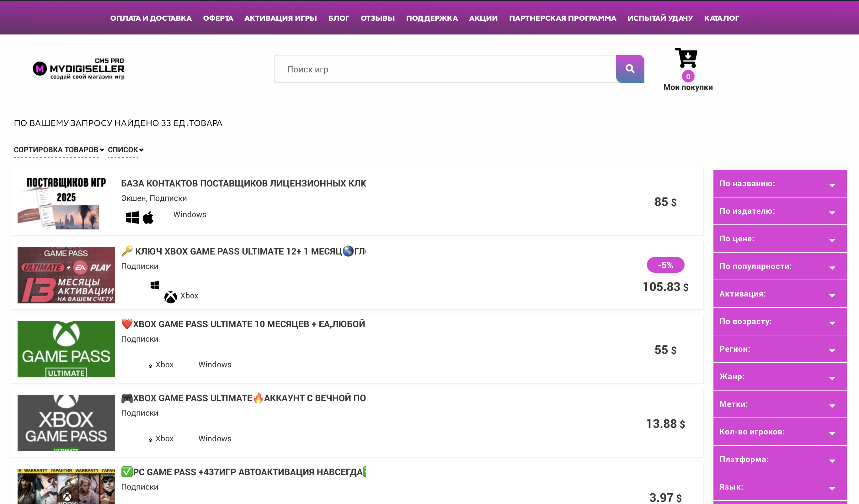This screenshot has width=859, height=504.
Task: Click the 'Мои покупки' link
Action: click(x=688, y=87)
